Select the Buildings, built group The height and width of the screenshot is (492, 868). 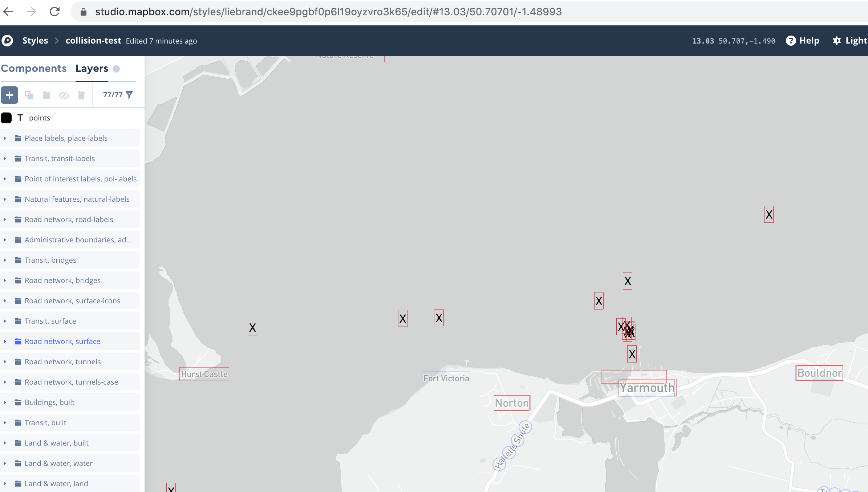[x=70, y=402]
